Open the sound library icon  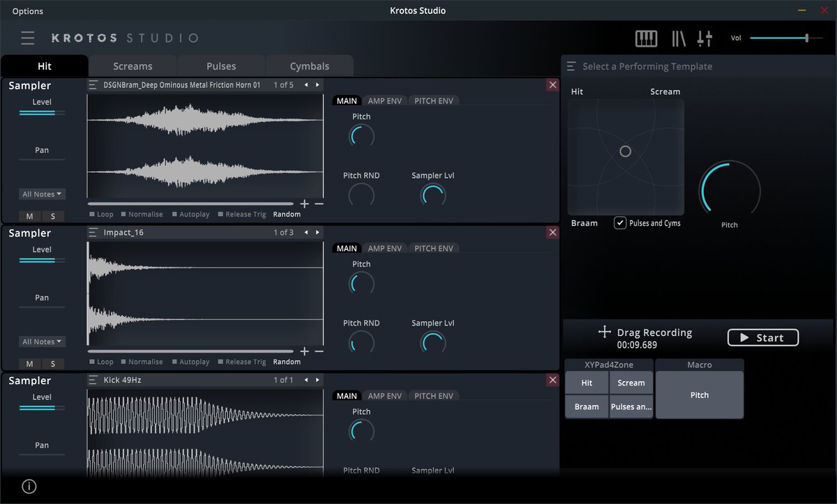(x=679, y=38)
